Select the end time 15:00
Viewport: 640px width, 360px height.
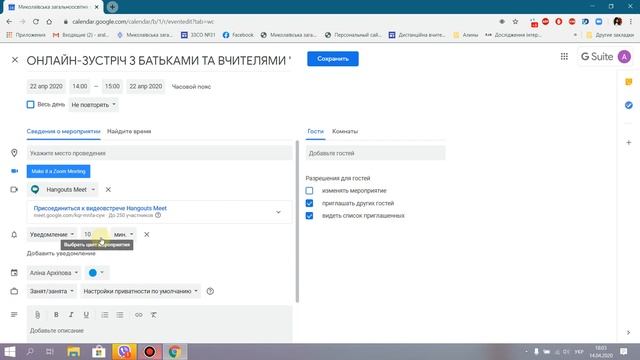tap(112, 87)
